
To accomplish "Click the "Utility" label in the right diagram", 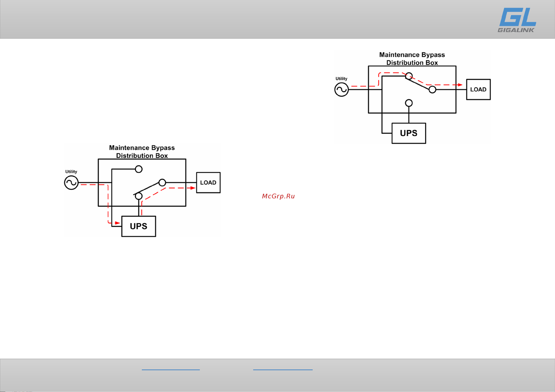I will click(x=341, y=79).
